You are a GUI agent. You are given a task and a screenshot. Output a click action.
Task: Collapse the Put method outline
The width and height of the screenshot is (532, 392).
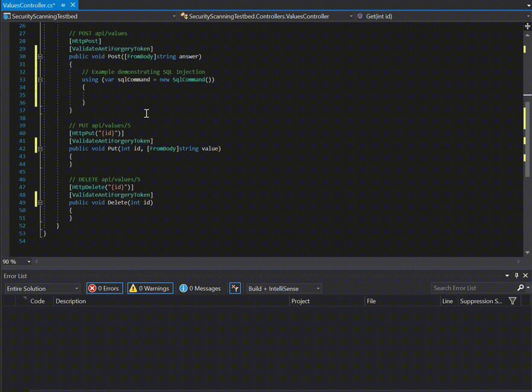click(x=40, y=149)
